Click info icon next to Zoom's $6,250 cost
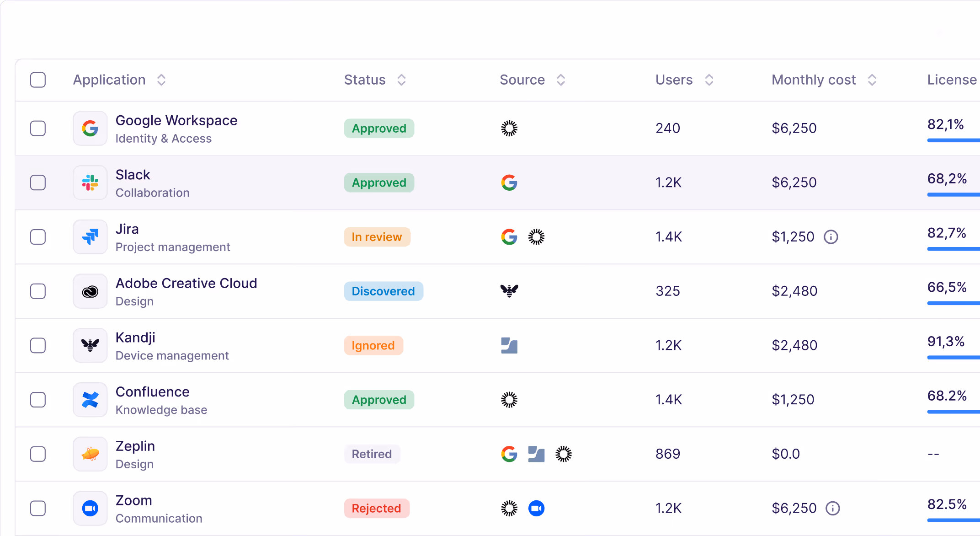The width and height of the screenshot is (980, 536). point(832,508)
